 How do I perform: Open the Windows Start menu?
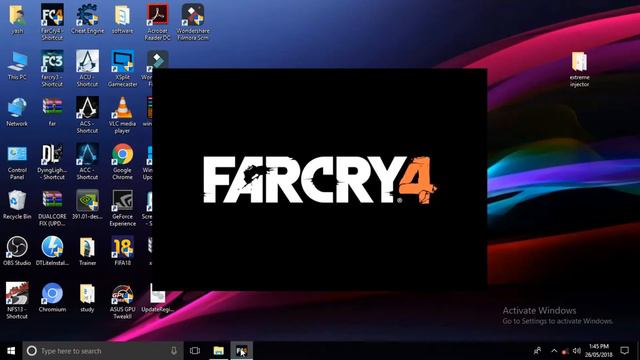11,351
